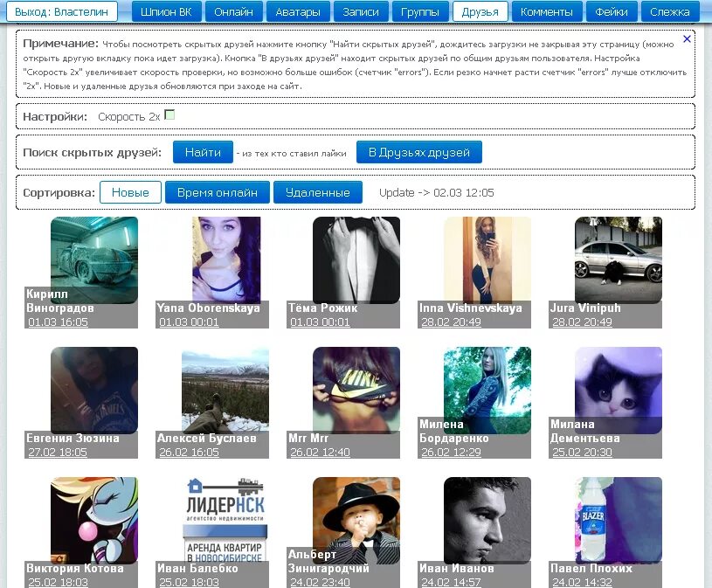The image size is (712, 588).
Task: Click date link under Иван Балебко
Action: click(189, 582)
